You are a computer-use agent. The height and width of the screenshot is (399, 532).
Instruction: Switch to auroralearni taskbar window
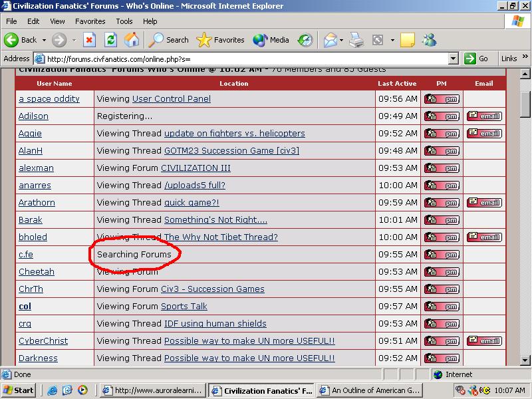pos(154,390)
